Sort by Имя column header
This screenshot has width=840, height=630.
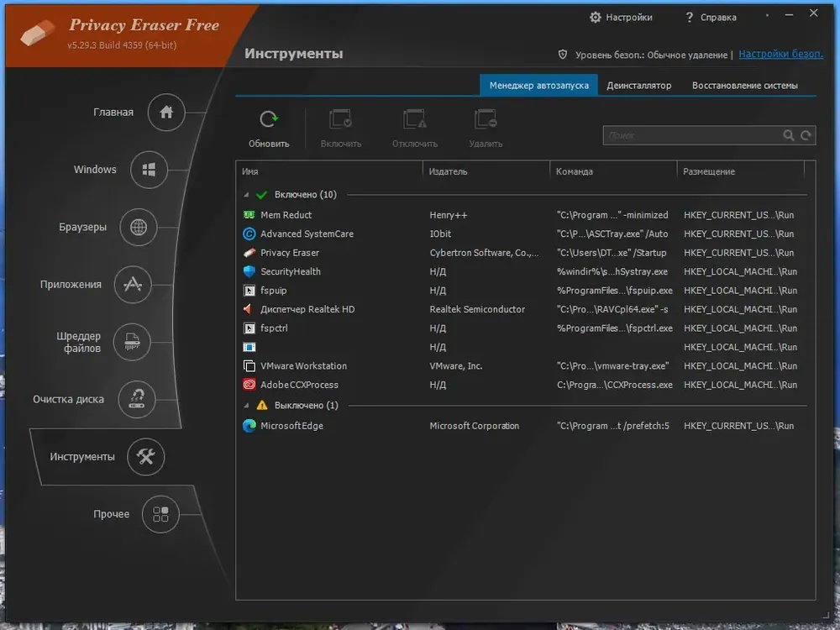click(329, 171)
